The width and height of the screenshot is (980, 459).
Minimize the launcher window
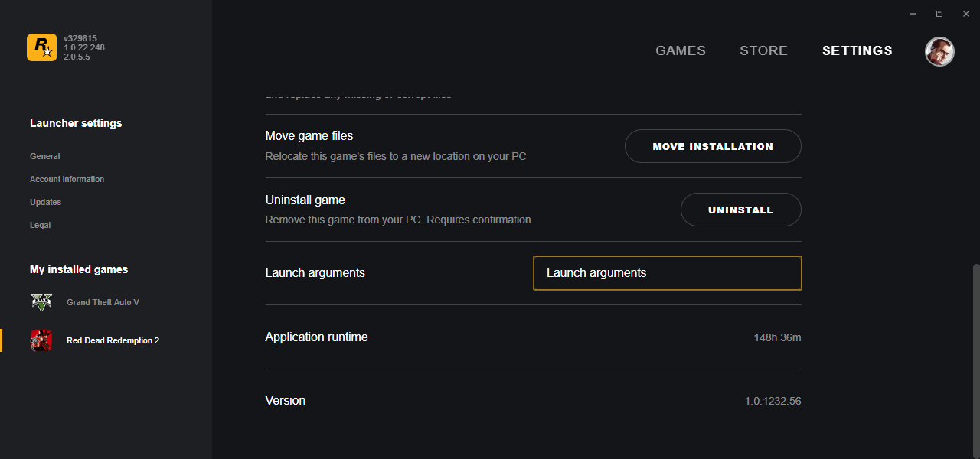point(913,14)
